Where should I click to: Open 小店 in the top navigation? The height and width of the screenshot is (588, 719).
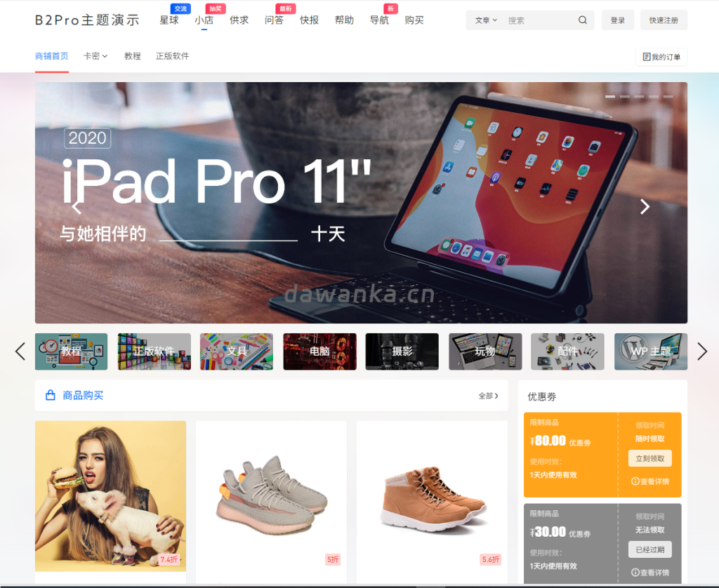coord(204,20)
